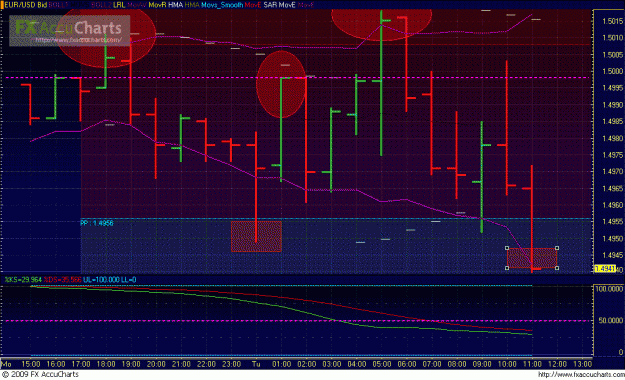The height and width of the screenshot is (380, 625).
Task: Click the white MovE label after SAR
Action: click(x=287, y=5)
